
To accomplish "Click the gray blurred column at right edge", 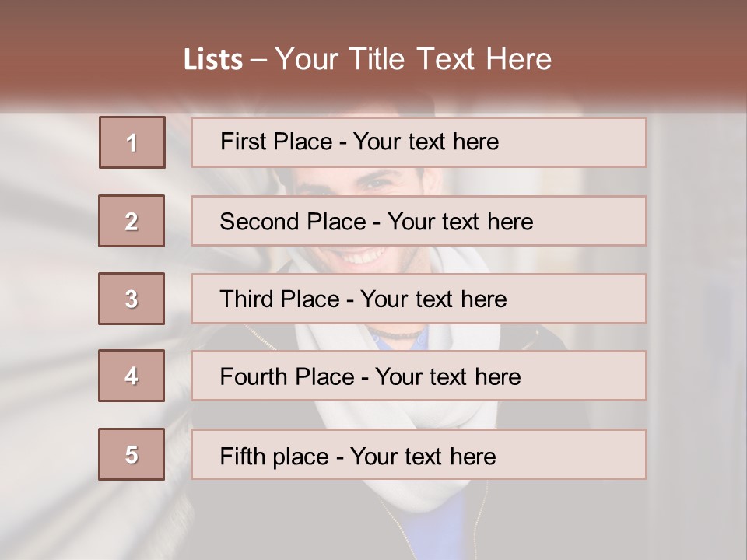I will click(698, 334).
